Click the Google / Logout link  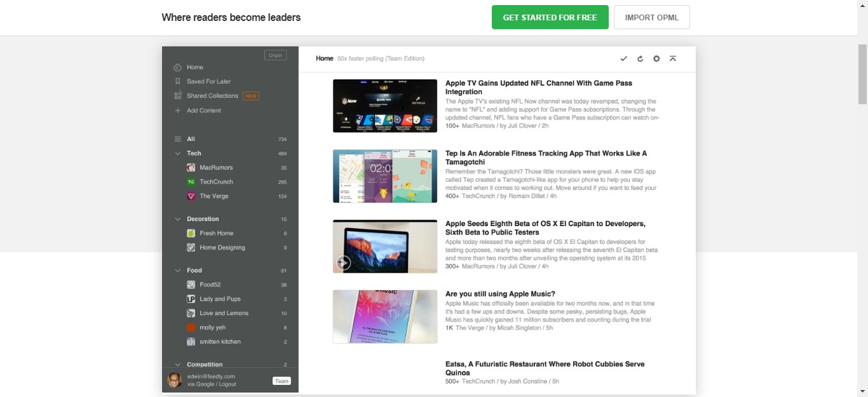[x=212, y=384]
